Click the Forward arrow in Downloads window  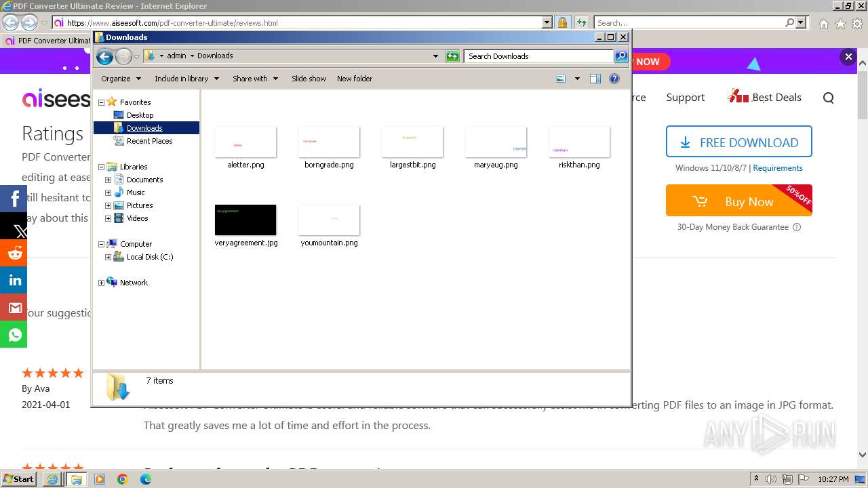pyautogui.click(x=123, y=56)
